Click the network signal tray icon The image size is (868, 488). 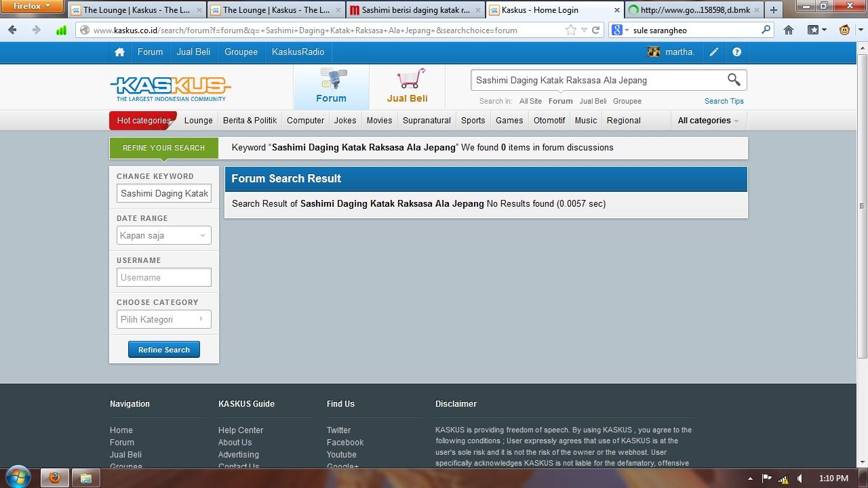tap(783, 479)
